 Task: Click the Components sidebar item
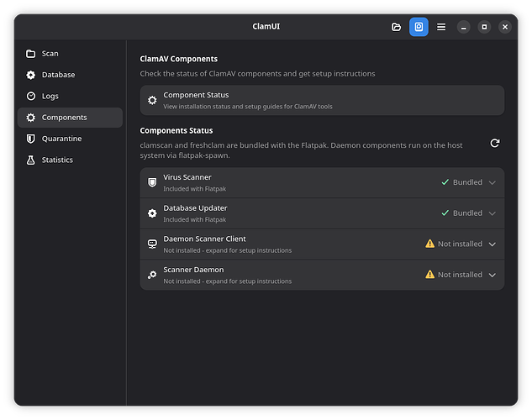[64, 118]
